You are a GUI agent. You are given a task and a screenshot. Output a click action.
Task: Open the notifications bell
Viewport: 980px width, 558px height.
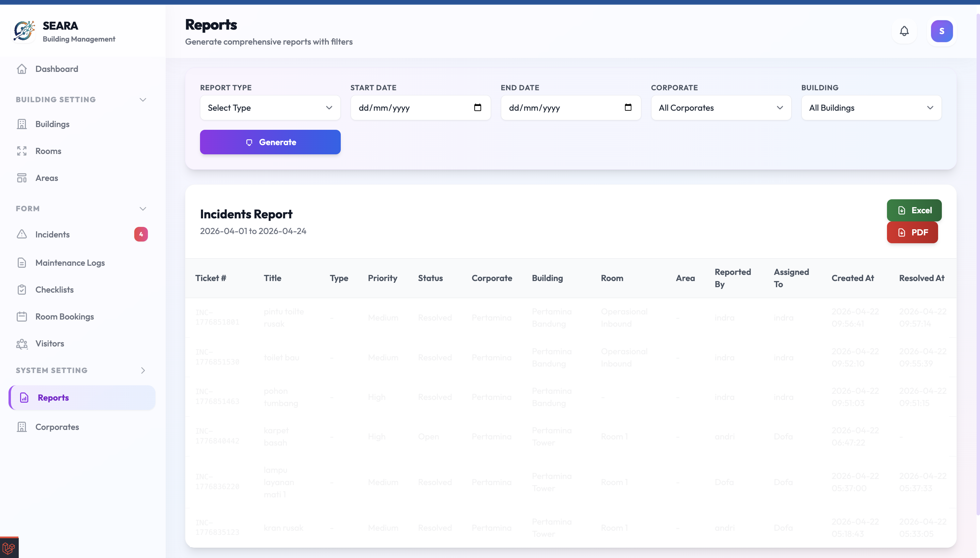[x=904, y=31]
